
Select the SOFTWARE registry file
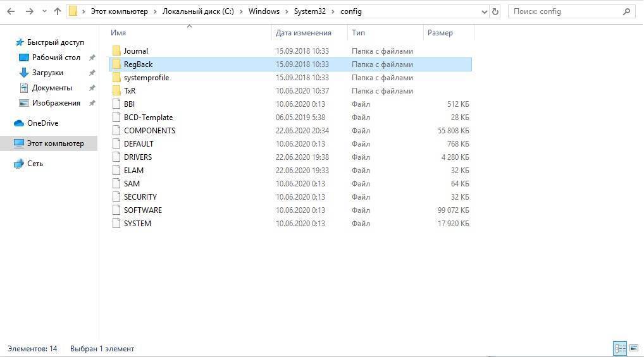pyautogui.click(x=142, y=210)
